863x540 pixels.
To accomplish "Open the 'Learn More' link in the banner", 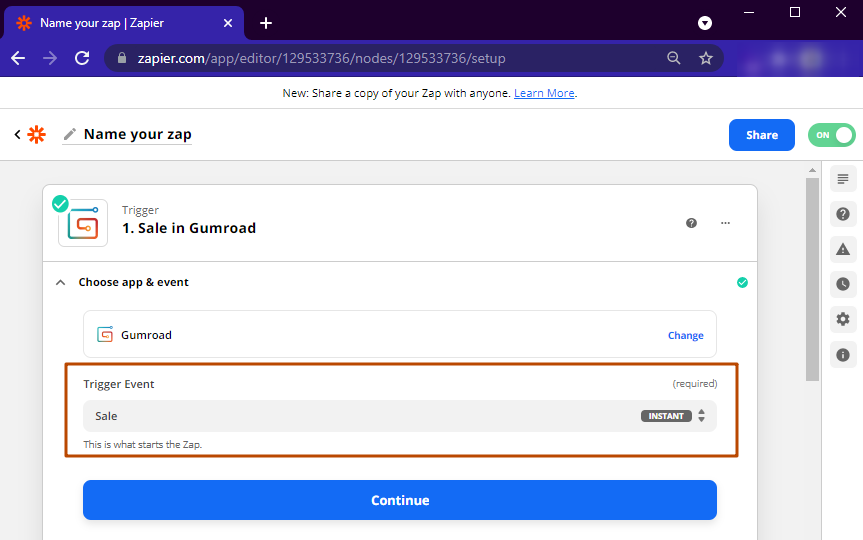I will coord(544,93).
